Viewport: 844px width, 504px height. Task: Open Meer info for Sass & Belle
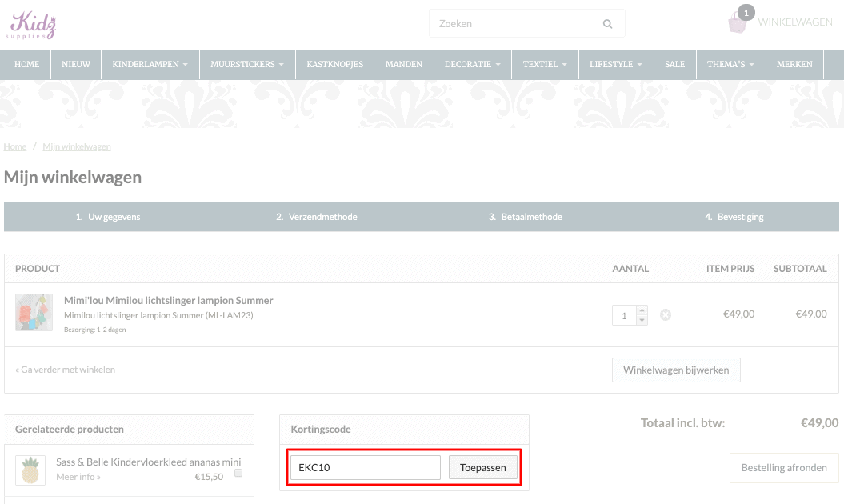[x=78, y=477]
